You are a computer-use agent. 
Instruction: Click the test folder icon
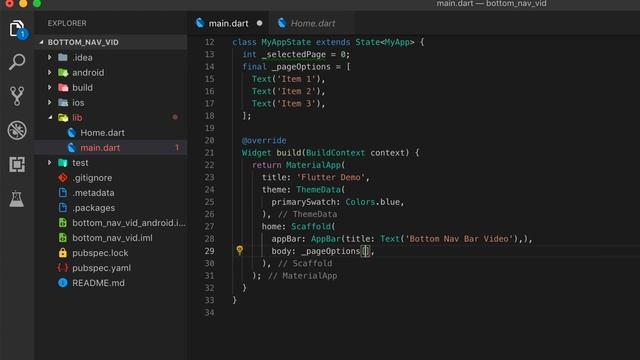tap(63, 163)
